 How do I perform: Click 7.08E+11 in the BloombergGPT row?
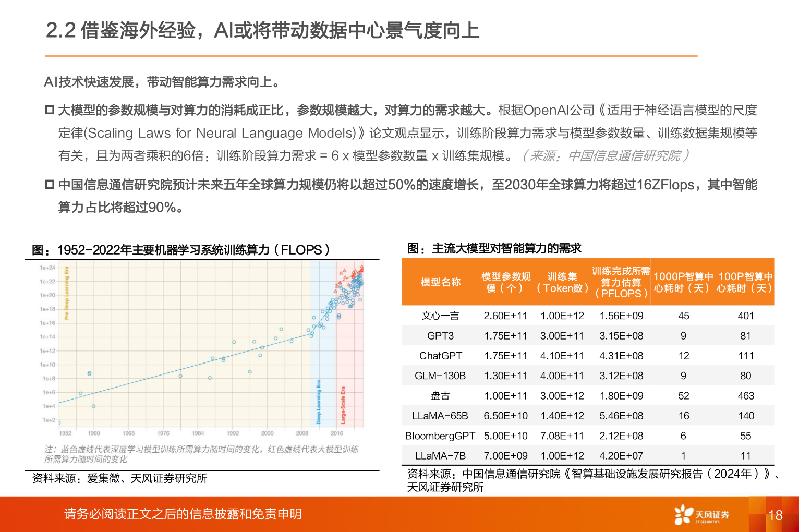(562, 436)
